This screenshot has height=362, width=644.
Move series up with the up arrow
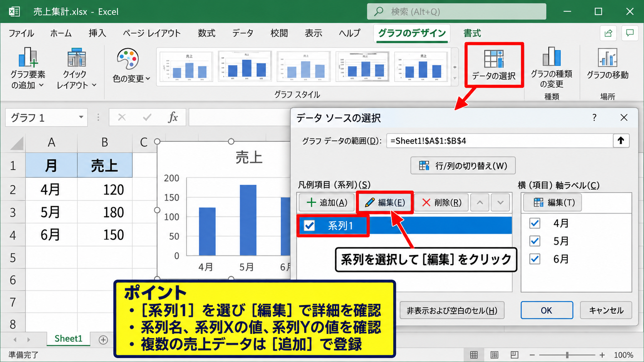(x=480, y=202)
